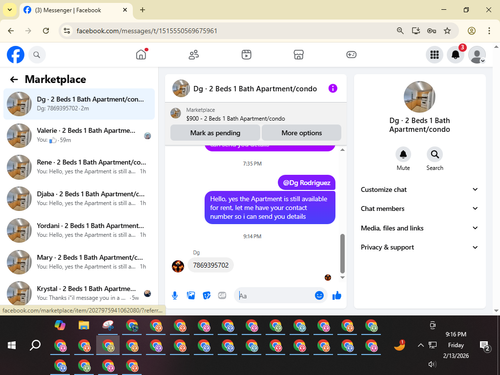Choose a sticker icon in composer
The image size is (500, 375).
207,295
